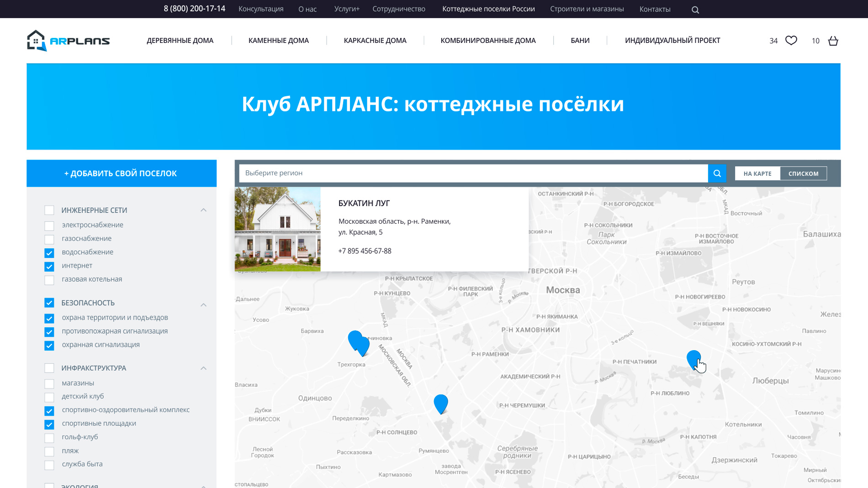Check the гольф-клуб option
868x488 pixels.
pyautogui.click(x=49, y=438)
